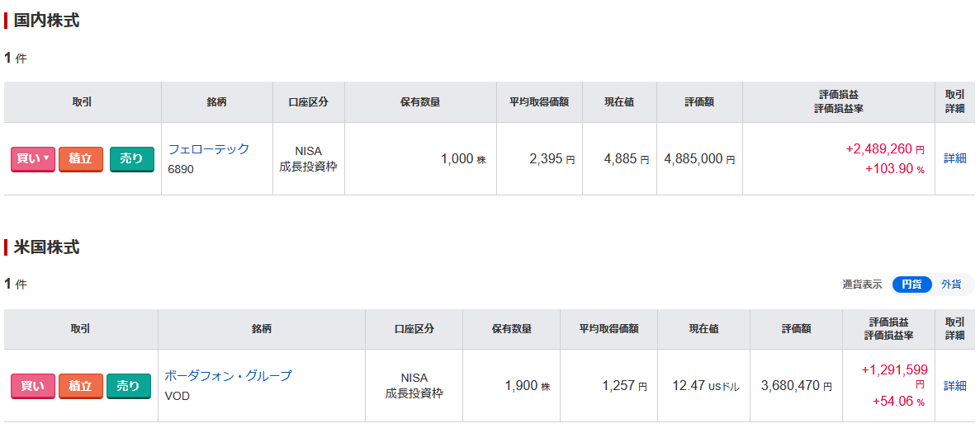This screenshot has height=428, width=980.
Task: Open the 買い dropdown for フェローテック
Action: coord(33,159)
